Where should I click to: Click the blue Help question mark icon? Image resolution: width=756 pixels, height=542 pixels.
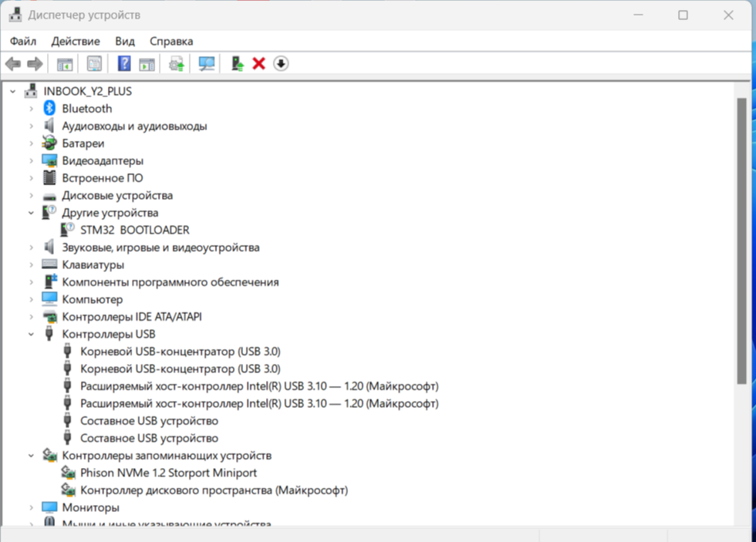pyautogui.click(x=124, y=63)
